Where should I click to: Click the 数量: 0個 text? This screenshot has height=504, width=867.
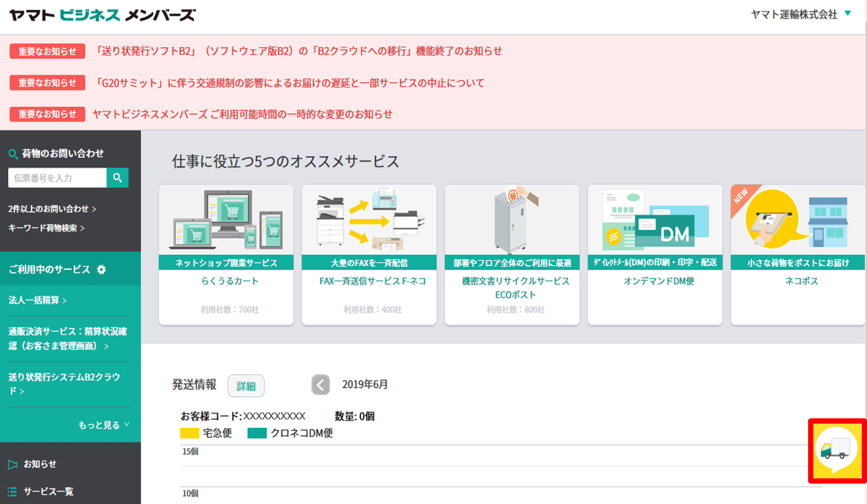click(x=354, y=416)
